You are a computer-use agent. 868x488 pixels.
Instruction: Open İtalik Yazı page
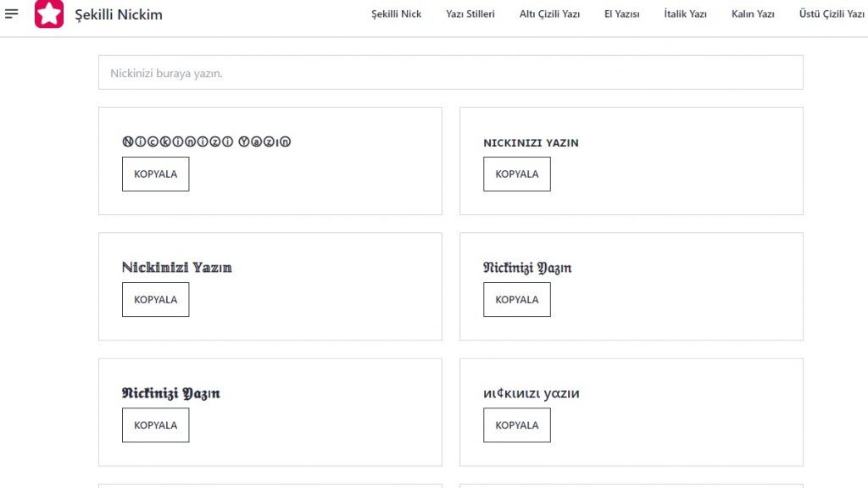coord(685,14)
